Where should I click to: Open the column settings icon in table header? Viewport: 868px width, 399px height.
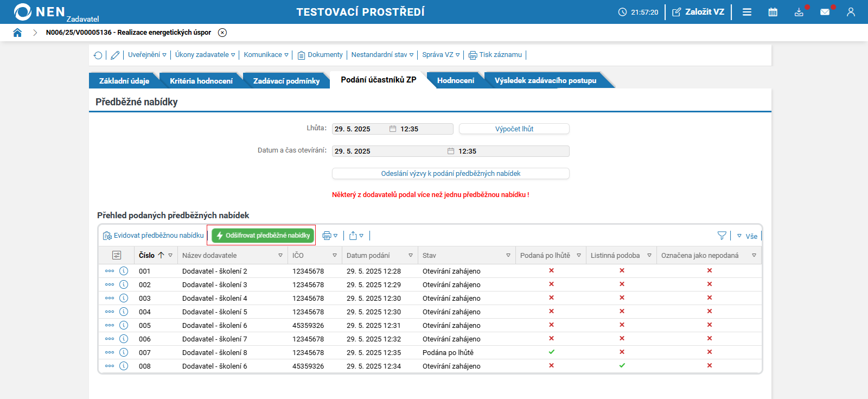click(x=117, y=255)
